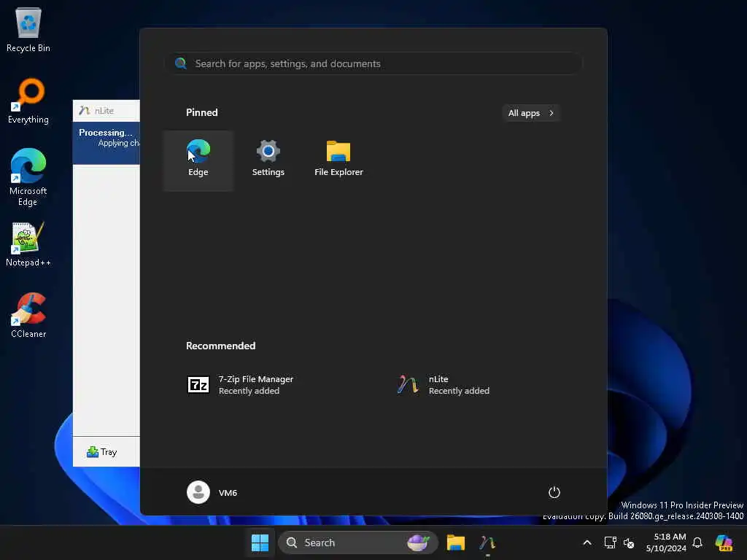747x560 pixels.
Task: Select the Notepad++ desktop shortcut
Action: click(x=28, y=244)
